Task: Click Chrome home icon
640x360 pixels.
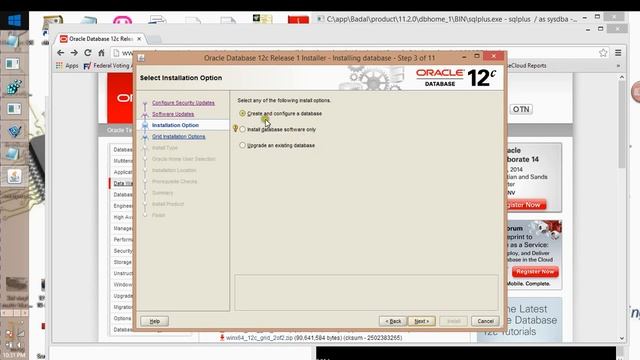Action: pyautogui.click(x=101, y=53)
